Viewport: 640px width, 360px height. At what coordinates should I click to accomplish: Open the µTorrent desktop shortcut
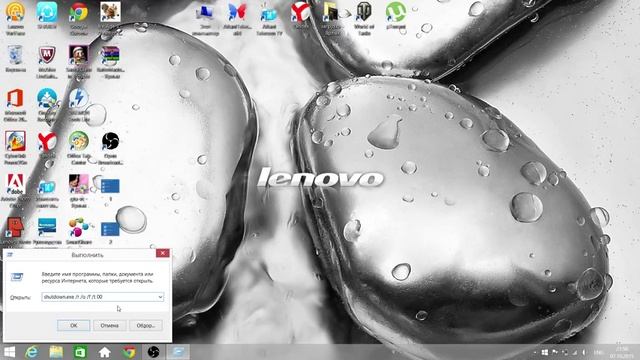click(x=396, y=16)
